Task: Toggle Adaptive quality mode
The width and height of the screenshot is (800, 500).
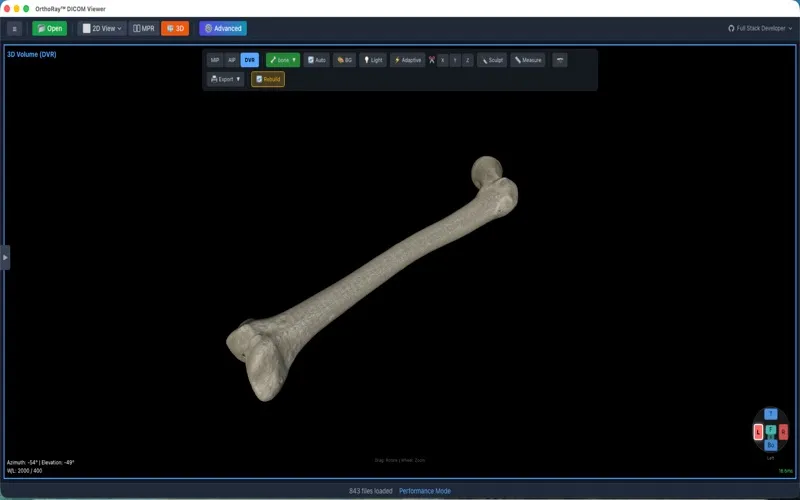Action: 407,60
